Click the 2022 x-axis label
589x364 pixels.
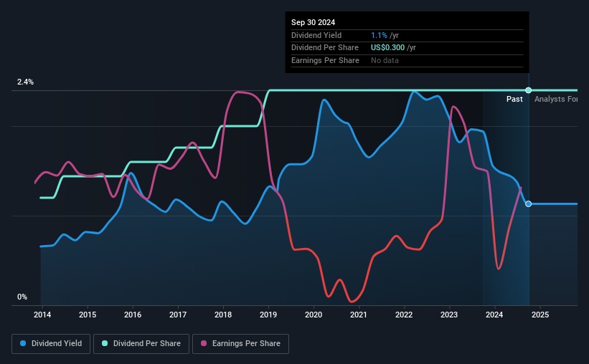point(404,315)
